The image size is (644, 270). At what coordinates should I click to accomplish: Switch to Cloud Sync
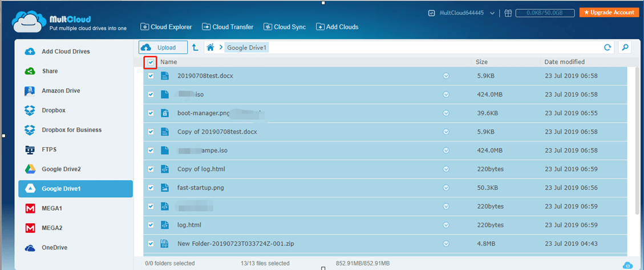[x=284, y=27]
